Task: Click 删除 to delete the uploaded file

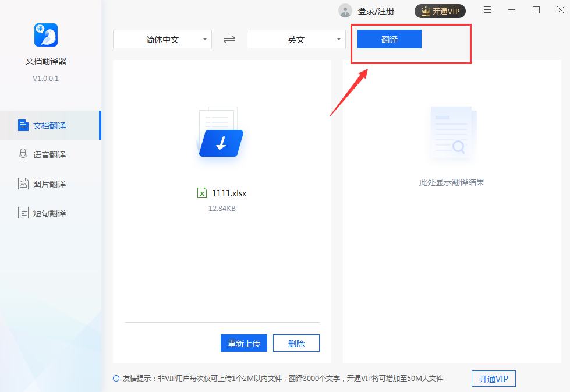Action: (x=296, y=343)
